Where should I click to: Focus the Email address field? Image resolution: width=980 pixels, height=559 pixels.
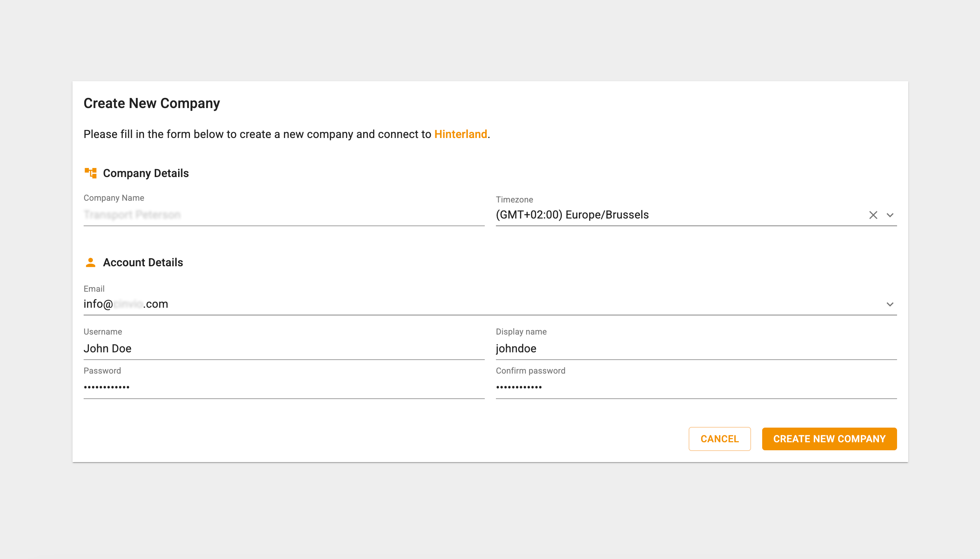point(461,304)
